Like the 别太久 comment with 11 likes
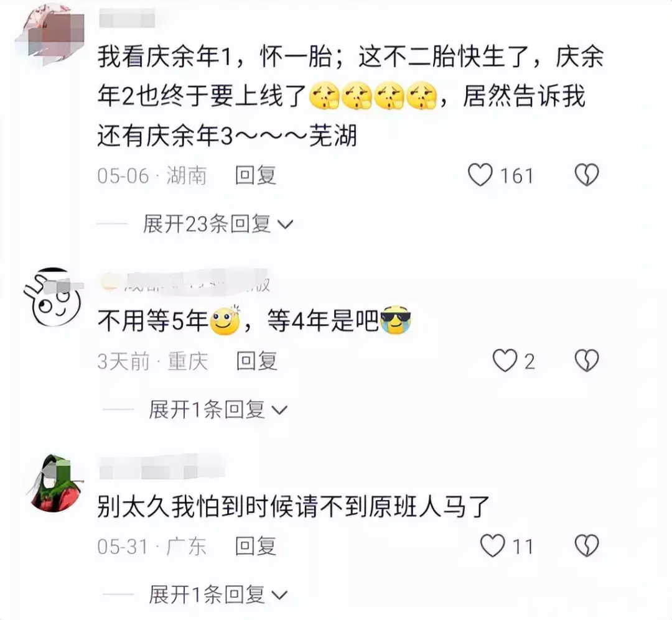This screenshot has height=620, width=672. [492, 546]
